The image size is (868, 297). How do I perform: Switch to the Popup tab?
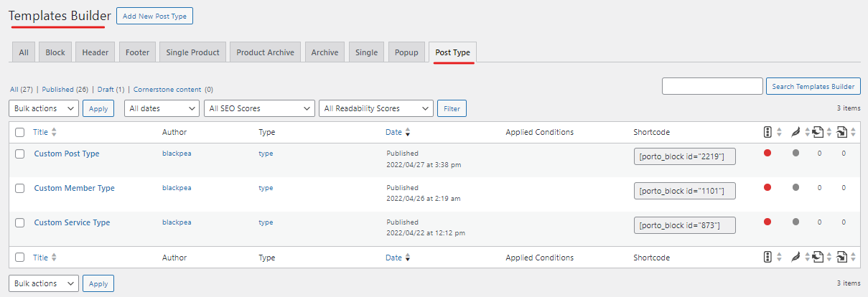pyautogui.click(x=406, y=52)
